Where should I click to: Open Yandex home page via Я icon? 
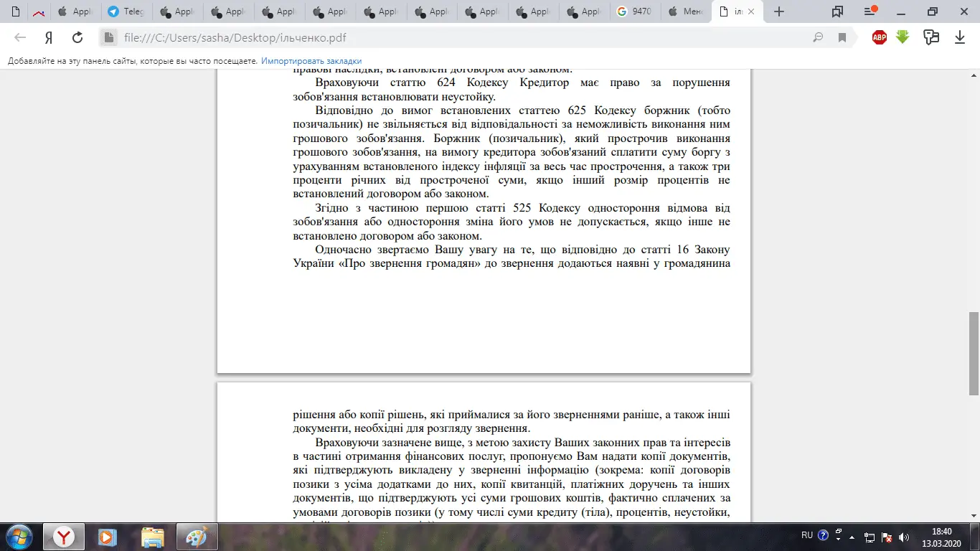49,38
